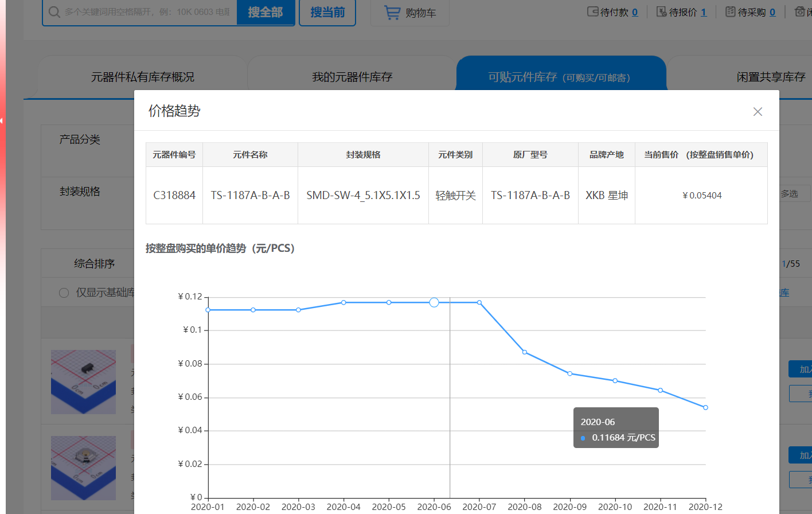Click the 多选 multi-select button
The image size is (812, 514).
point(789,194)
